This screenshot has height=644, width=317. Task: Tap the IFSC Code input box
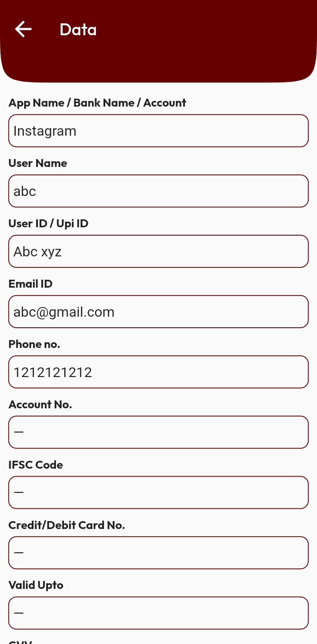click(x=158, y=492)
